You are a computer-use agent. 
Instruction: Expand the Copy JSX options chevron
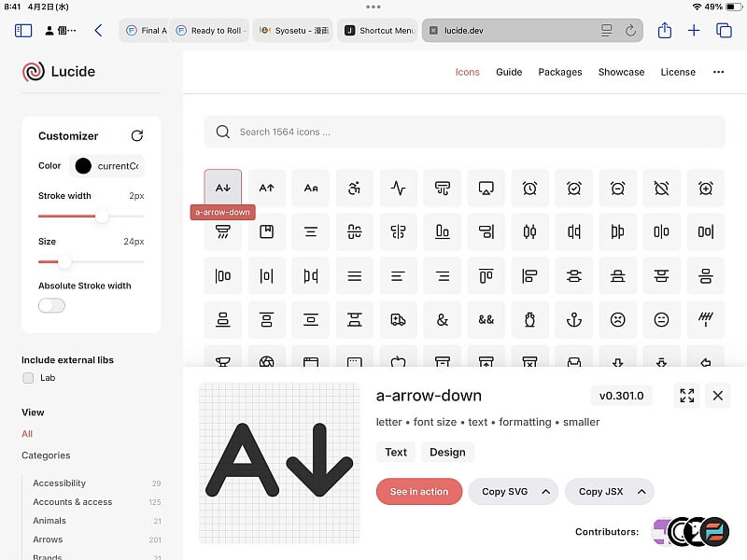click(x=641, y=492)
